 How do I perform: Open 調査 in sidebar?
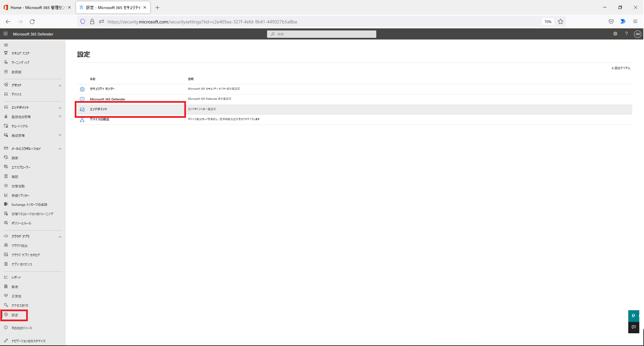pos(15,158)
